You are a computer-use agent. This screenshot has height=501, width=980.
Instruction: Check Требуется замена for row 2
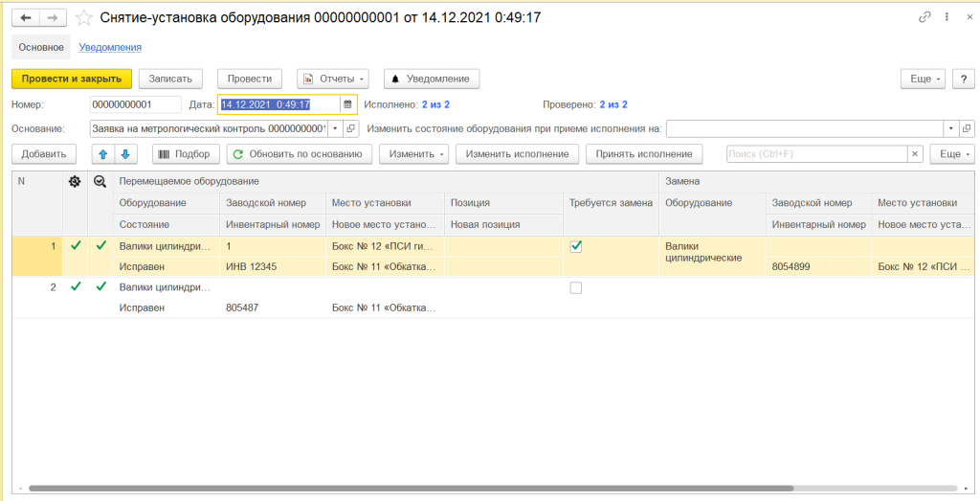(x=576, y=287)
